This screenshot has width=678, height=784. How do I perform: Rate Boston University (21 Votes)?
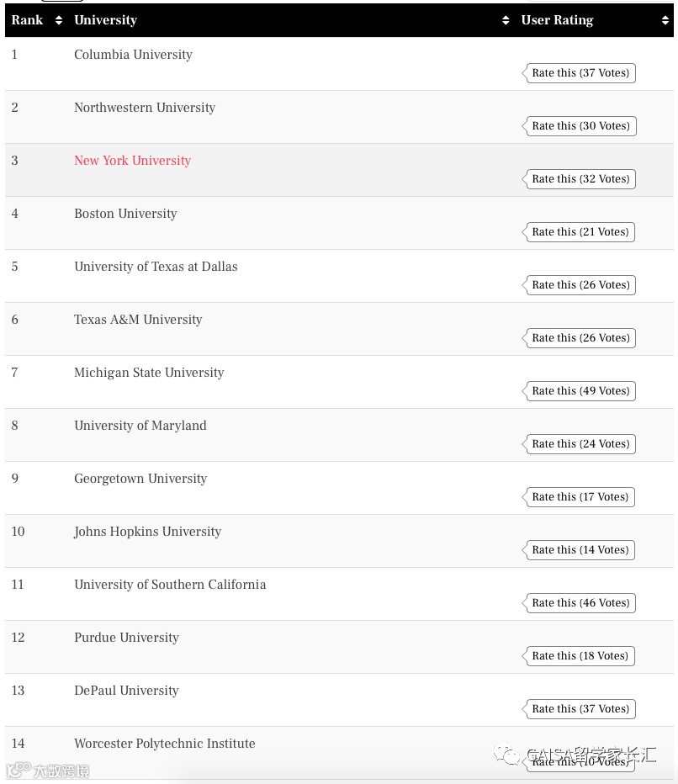(580, 232)
